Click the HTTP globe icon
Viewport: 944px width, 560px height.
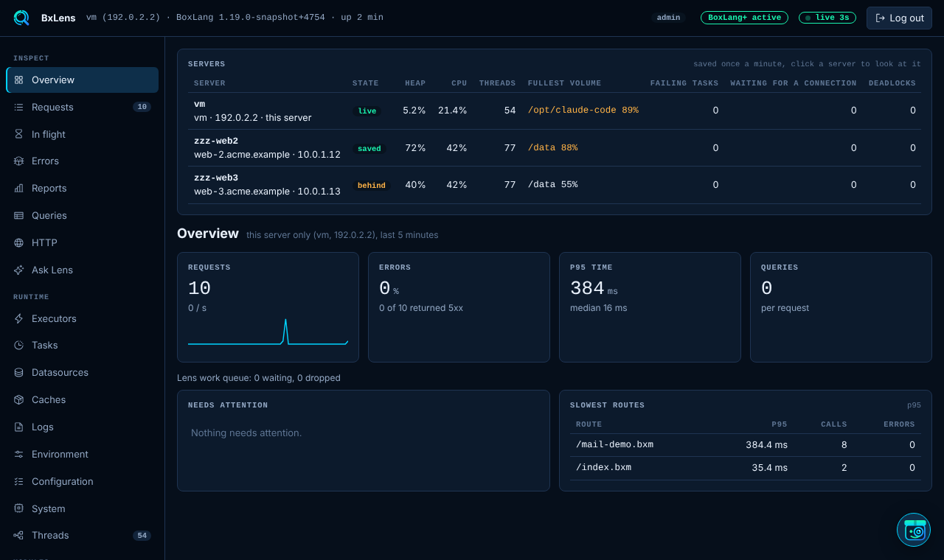tap(19, 242)
